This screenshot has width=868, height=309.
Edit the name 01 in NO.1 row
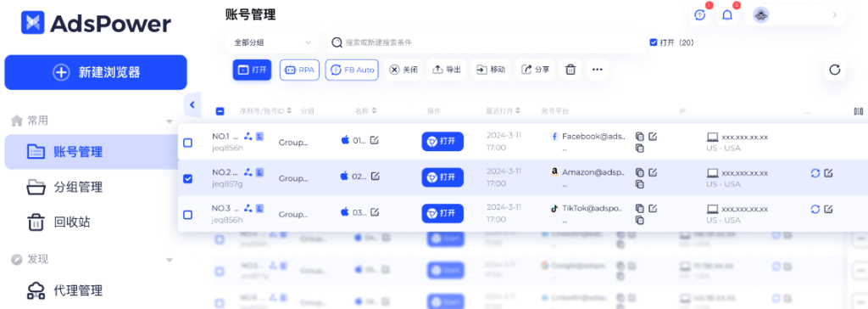click(375, 140)
